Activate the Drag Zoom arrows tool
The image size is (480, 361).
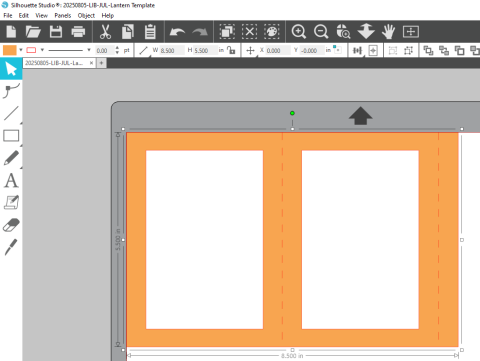click(x=366, y=31)
